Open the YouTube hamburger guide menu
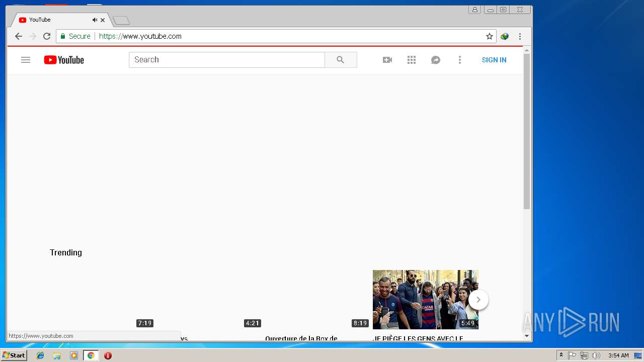 click(26, 60)
